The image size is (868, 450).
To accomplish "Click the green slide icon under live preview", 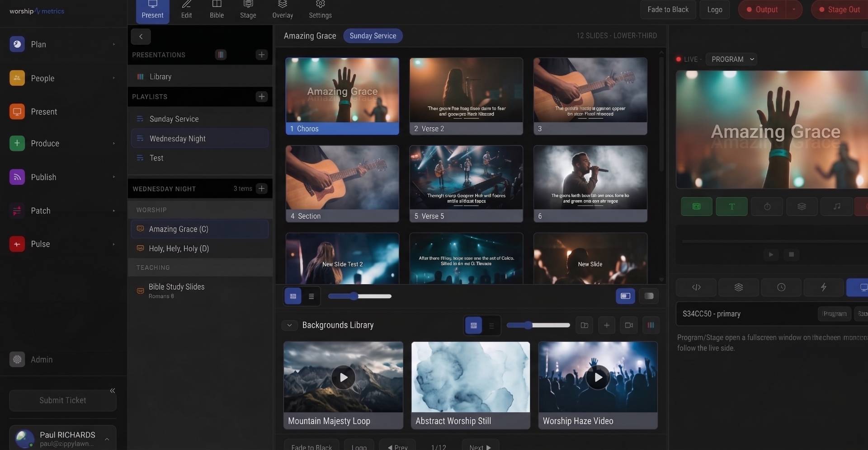I will pos(696,206).
